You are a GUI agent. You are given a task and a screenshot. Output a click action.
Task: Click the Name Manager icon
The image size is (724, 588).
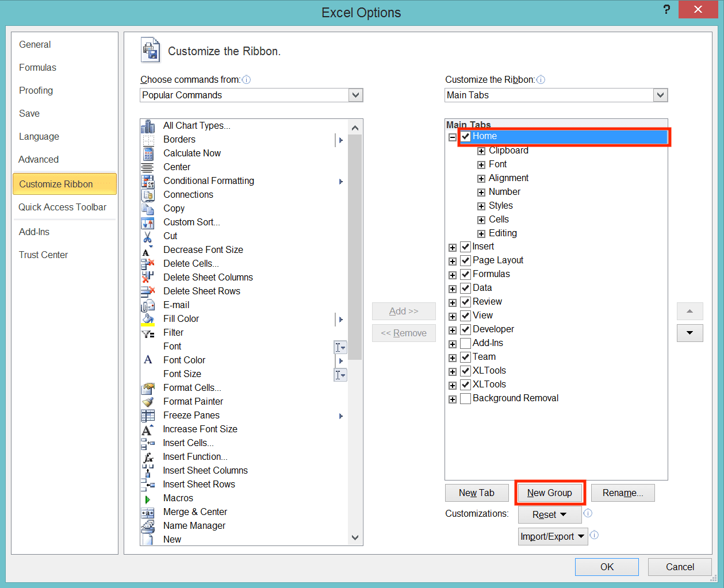pos(148,526)
